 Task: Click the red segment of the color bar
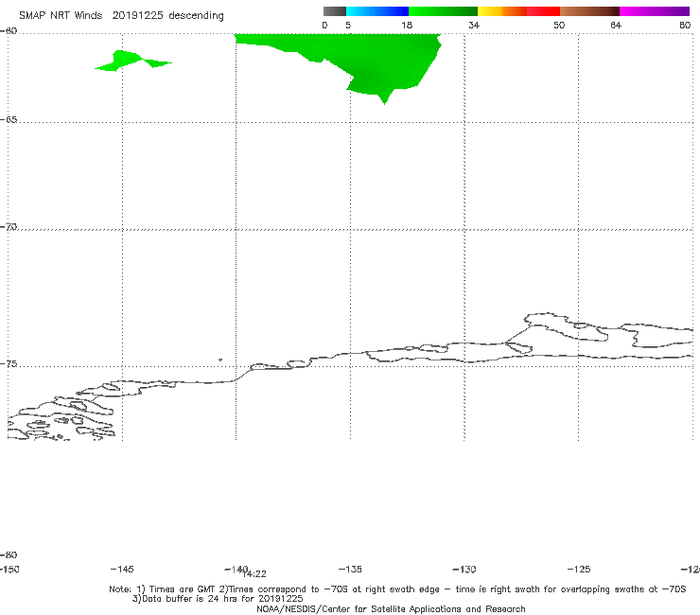tap(543, 11)
